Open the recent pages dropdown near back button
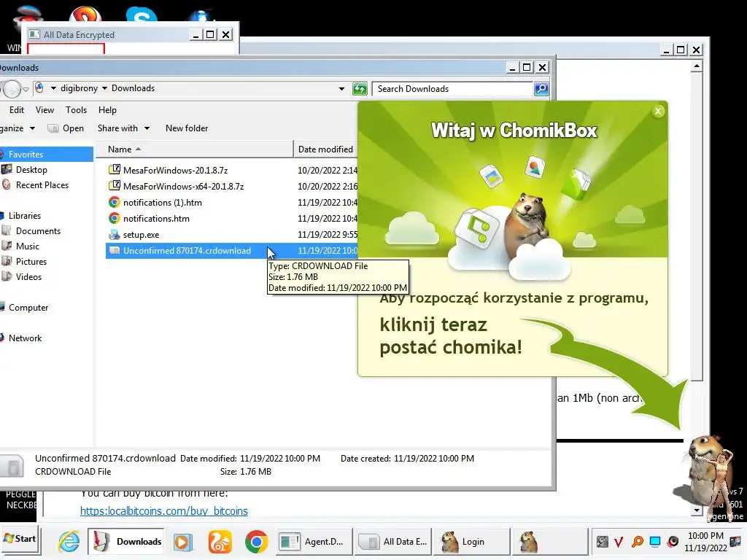The width and height of the screenshot is (747, 560). tap(26, 89)
